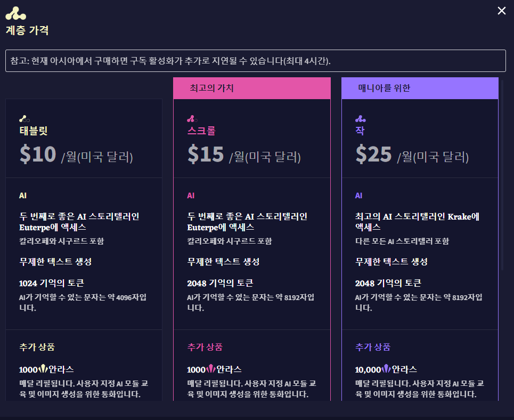This screenshot has width=514, height=420.
Task: Click the 태블릿 tier icon
Action: pos(24,119)
